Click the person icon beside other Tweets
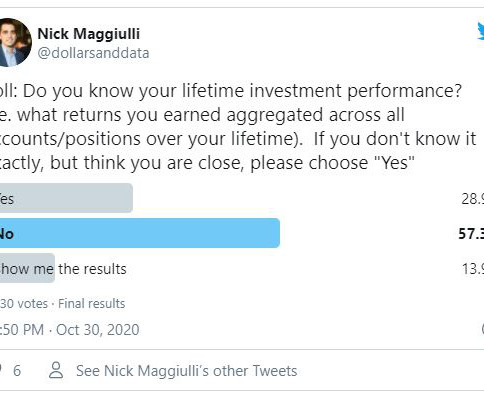The height and width of the screenshot is (404, 484). tap(56, 370)
